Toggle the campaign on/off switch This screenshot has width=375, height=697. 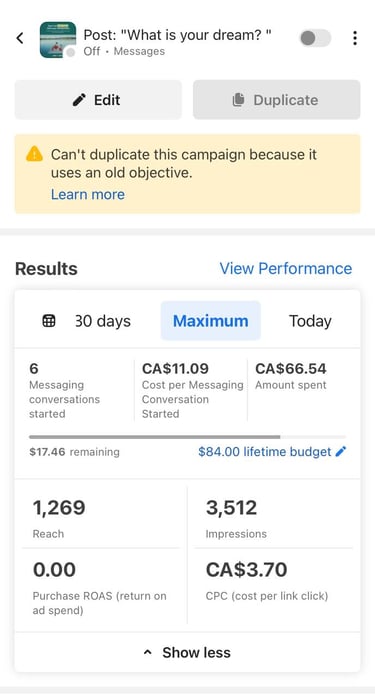pyautogui.click(x=315, y=38)
